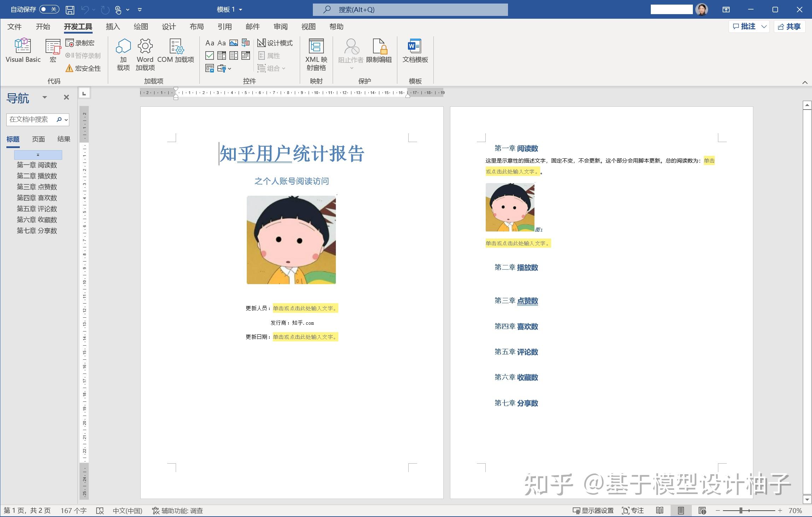812x517 pixels.
Task: Open 显示器设置 display settings
Action: pyautogui.click(x=593, y=511)
